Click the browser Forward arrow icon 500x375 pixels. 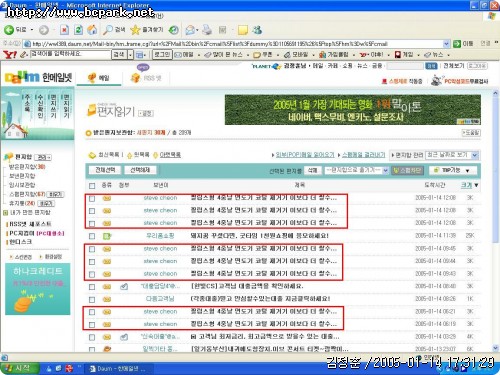click(44, 30)
